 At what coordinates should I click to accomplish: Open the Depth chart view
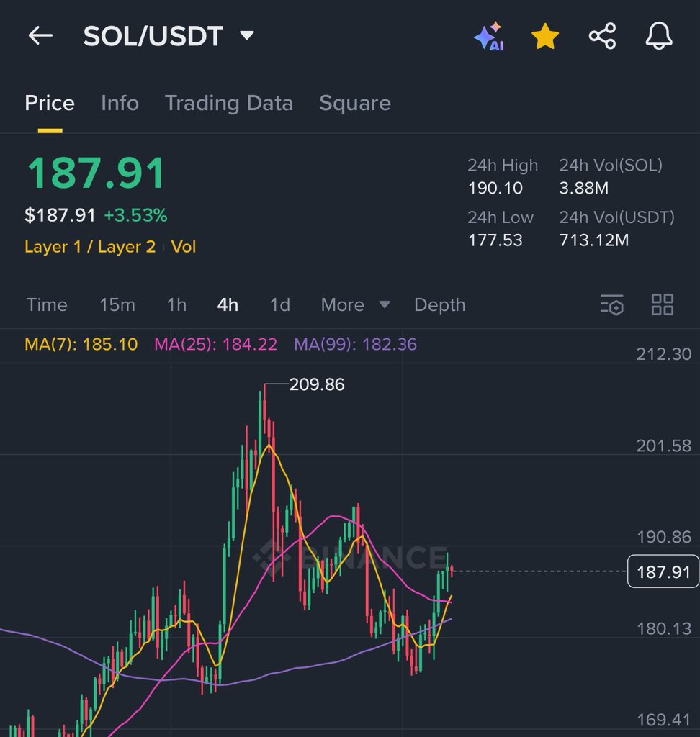(439, 305)
